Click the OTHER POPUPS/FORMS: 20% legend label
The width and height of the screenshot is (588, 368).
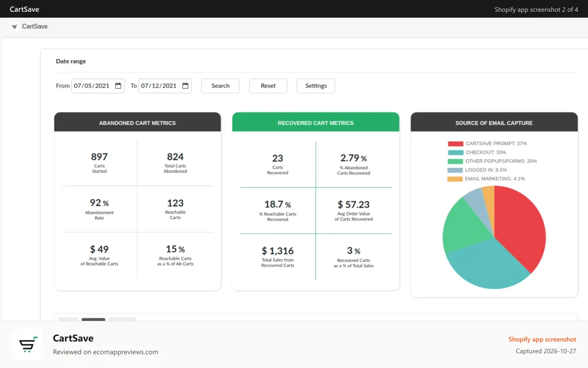point(501,161)
